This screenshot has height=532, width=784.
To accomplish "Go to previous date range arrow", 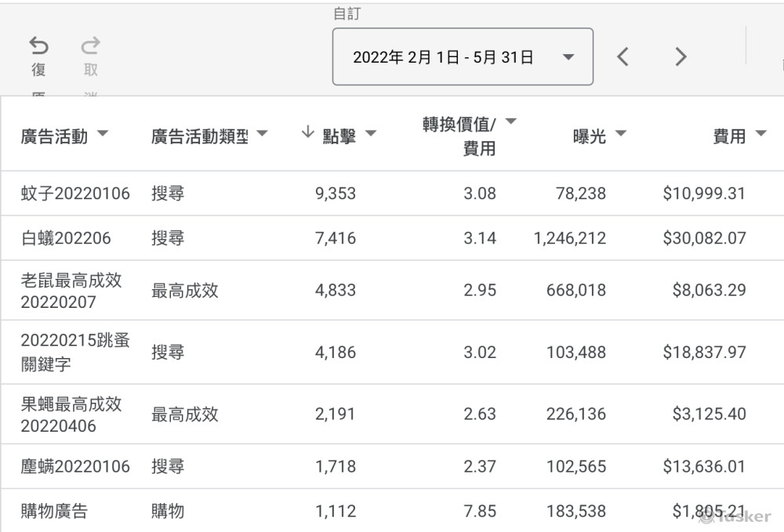I will click(x=622, y=56).
